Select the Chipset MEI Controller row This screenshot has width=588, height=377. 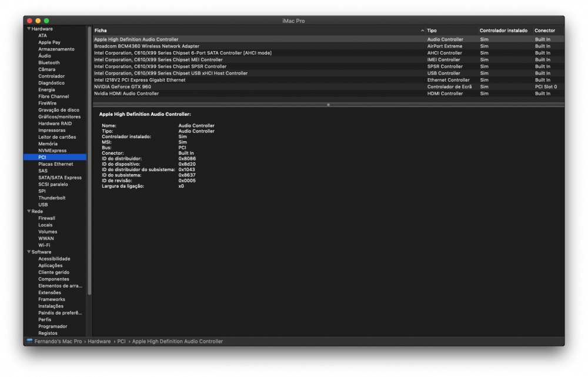[x=328, y=59]
